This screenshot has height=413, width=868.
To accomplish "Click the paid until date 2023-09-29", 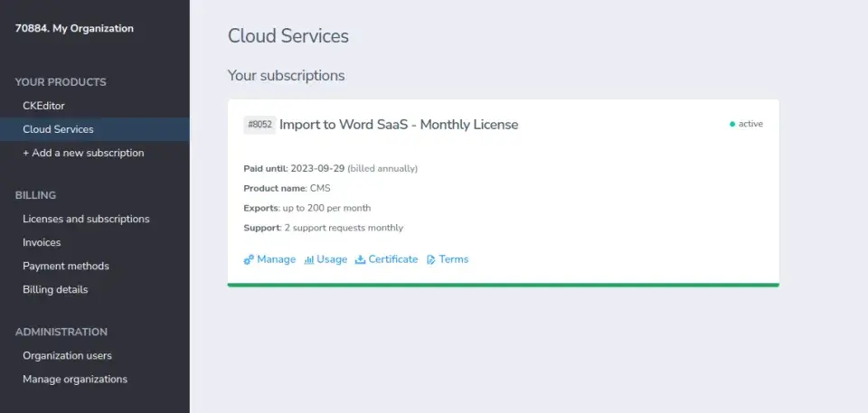I will pos(317,168).
